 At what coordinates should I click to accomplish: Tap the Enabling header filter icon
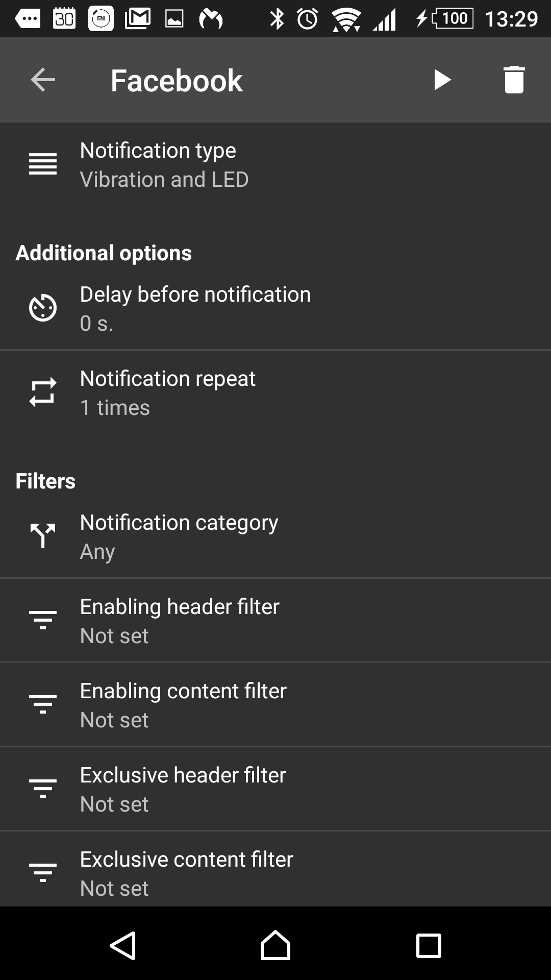(x=43, y=620)
